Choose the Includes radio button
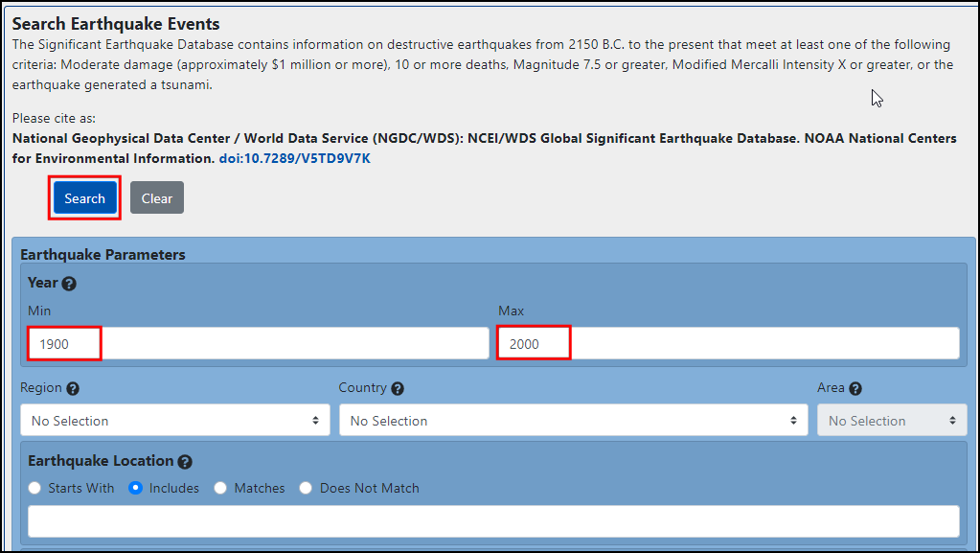Screen dimensions: 980x553 135,488
